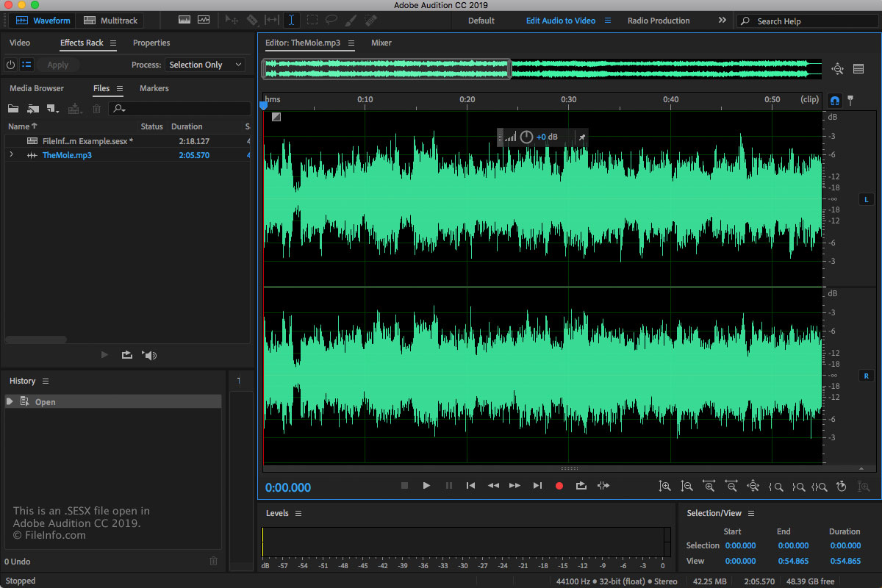Click the zoom to time icon

tap(842, 486)
